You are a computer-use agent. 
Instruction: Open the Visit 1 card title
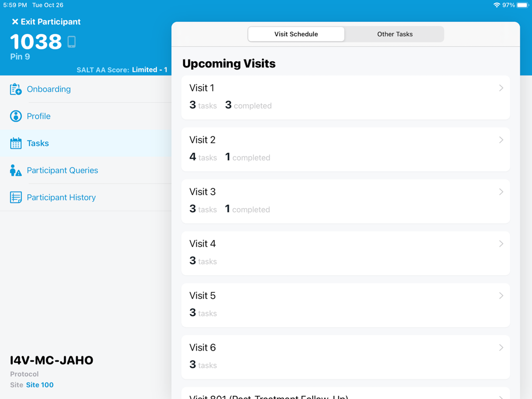tap(202, 88)
